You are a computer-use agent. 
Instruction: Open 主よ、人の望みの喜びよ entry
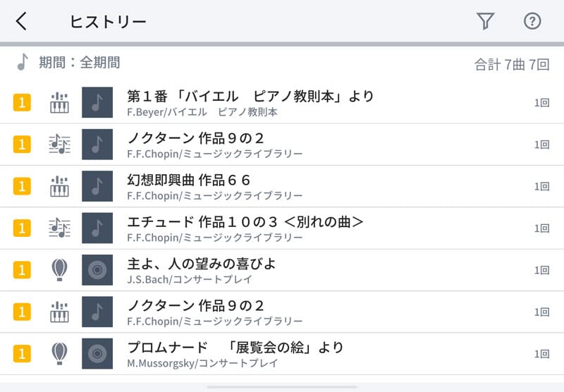[202, 263]
